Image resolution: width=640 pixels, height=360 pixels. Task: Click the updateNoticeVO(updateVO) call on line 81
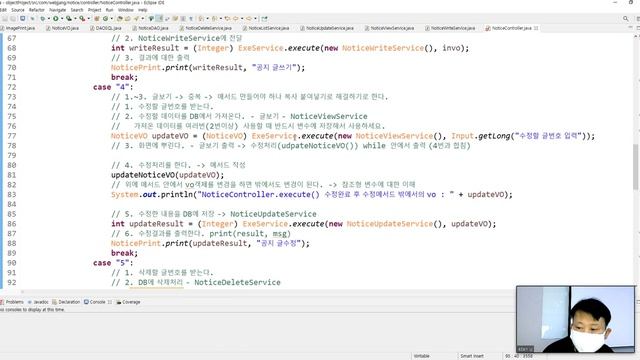167,175
